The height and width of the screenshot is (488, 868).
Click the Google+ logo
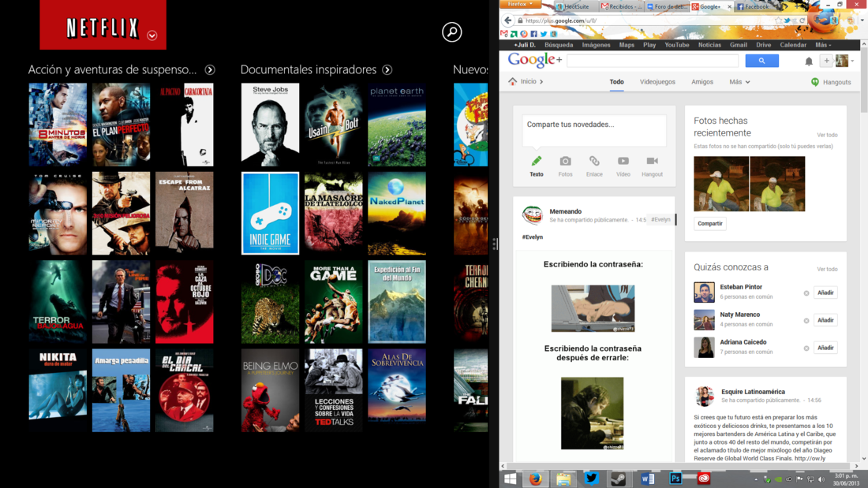click(535, 60)
